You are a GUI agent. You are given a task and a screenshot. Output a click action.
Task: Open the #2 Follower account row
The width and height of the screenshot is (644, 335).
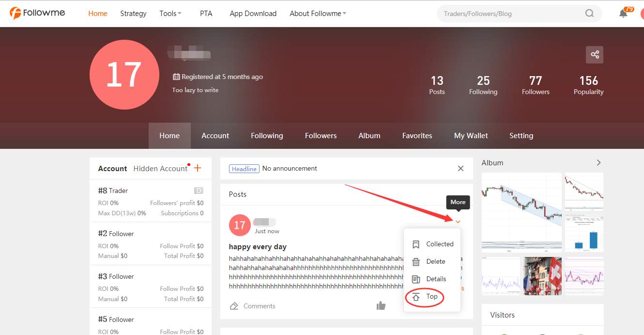point(151,244)
